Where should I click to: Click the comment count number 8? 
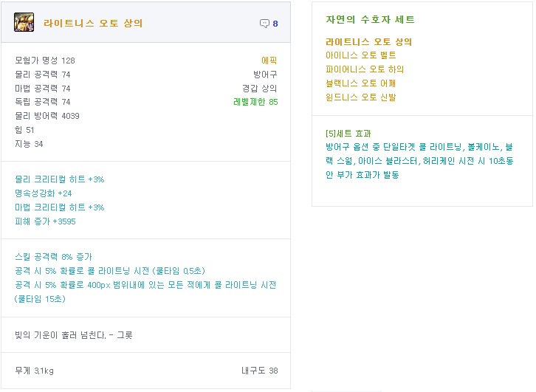point(275,24)
